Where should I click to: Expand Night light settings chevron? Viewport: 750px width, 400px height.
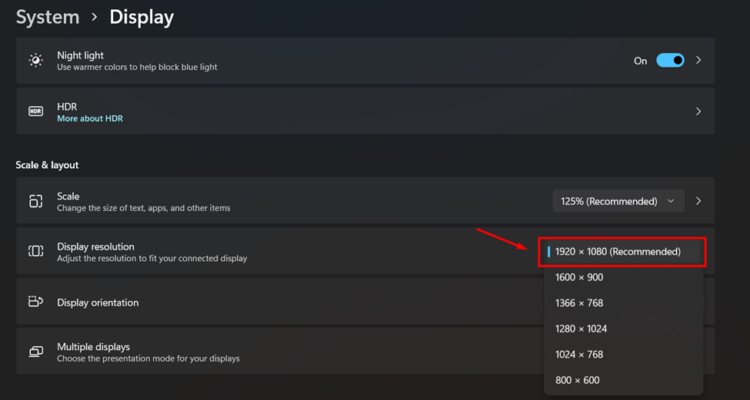pos(699,60)
